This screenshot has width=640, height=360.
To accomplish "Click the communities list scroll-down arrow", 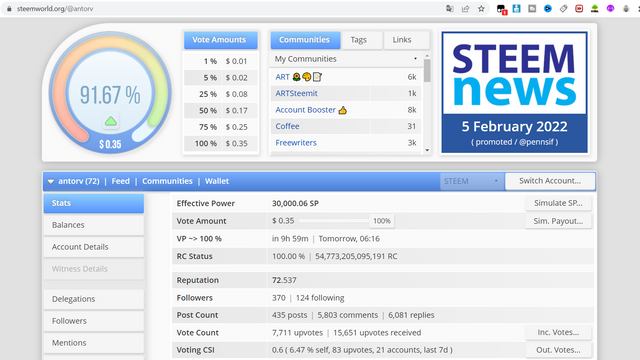I will 427,150.
